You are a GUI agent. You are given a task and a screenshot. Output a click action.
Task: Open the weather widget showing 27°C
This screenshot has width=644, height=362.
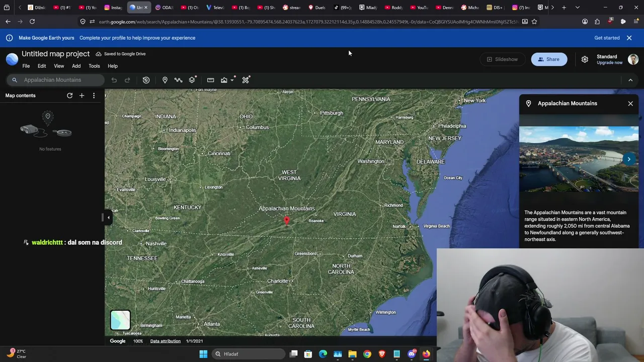[16, 354]
